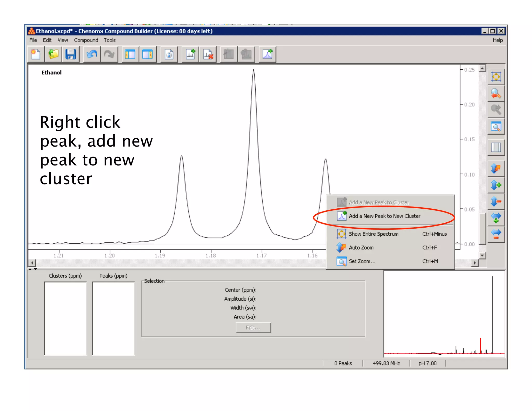Maximize the Compound Builder window
Screen dimensions: 532x411
tap(493, 31)
